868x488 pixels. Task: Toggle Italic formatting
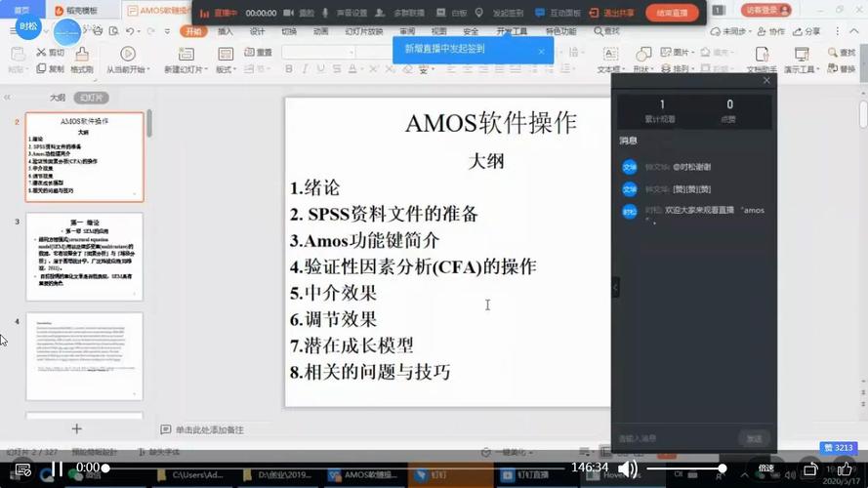click(305, 69)
